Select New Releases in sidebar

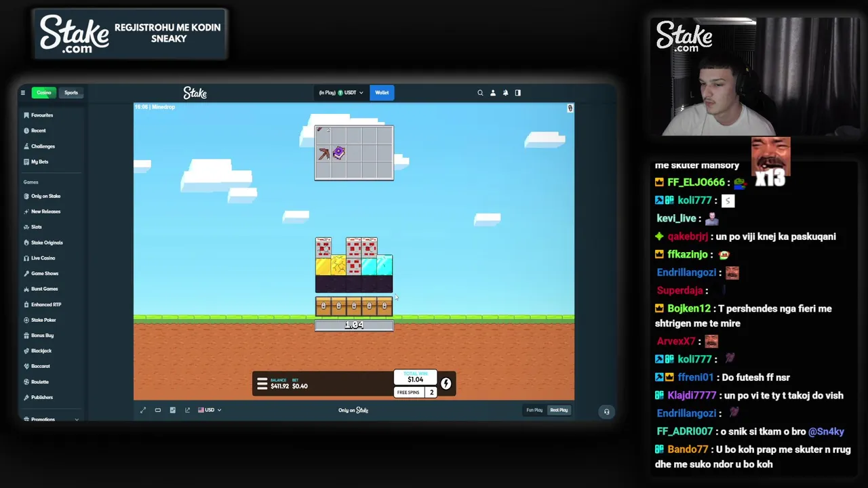pyautogui.click(x=45, y=211)
